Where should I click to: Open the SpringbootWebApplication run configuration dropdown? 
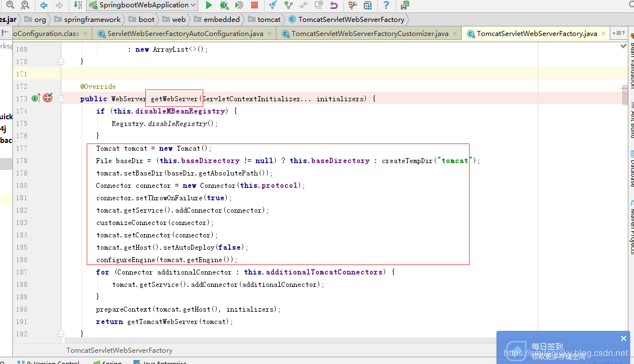[x=142, y=5]
